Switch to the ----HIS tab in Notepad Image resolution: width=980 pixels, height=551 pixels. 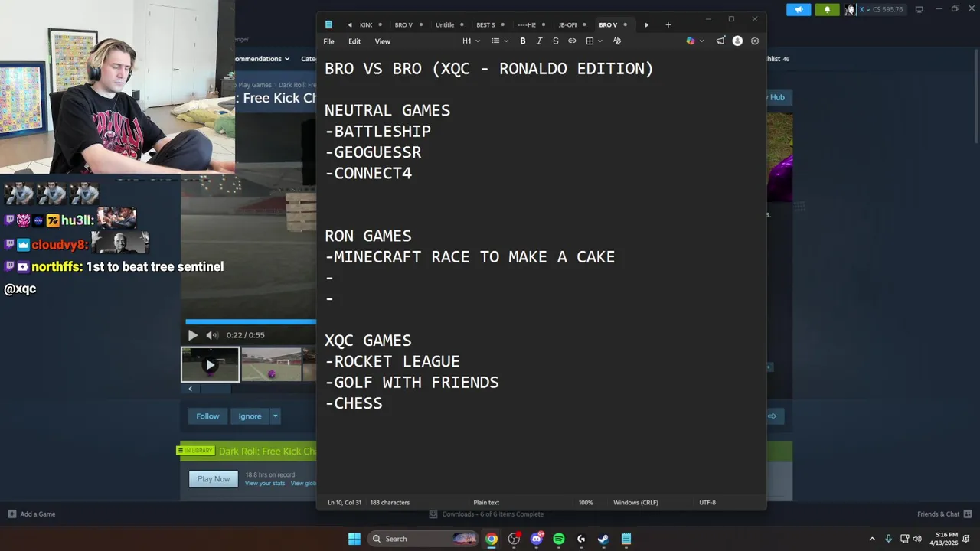[526, 24]
